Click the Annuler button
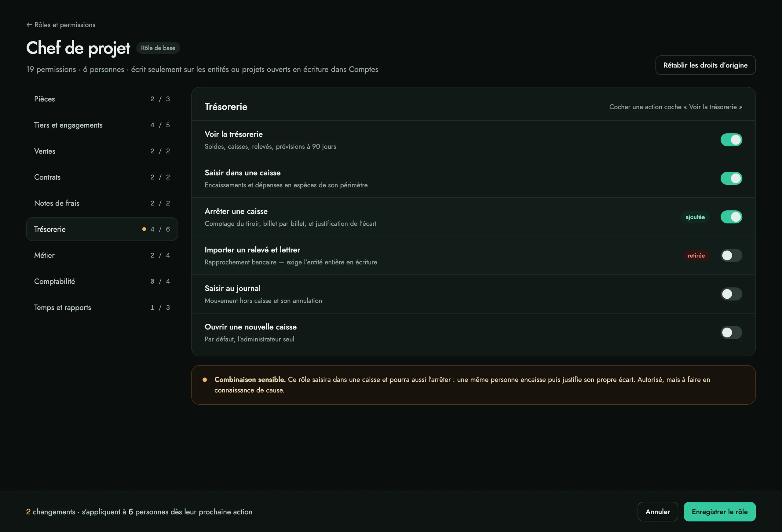 [x=657, y=512]
